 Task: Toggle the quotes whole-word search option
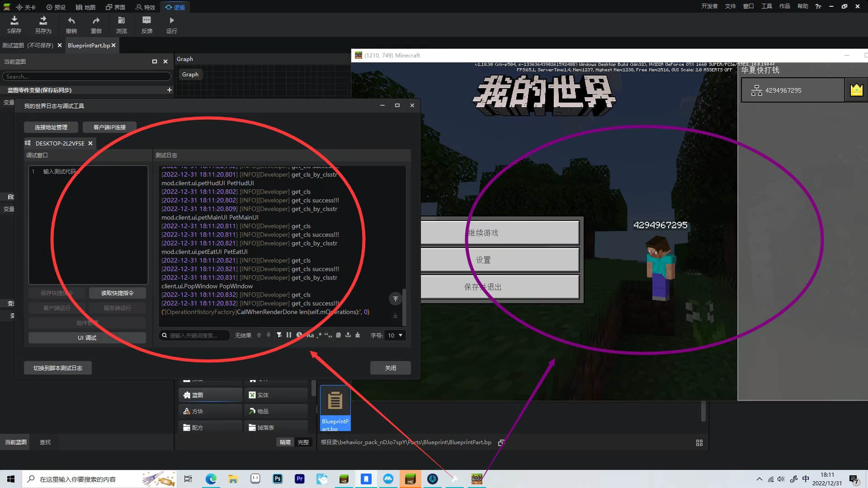328,335
